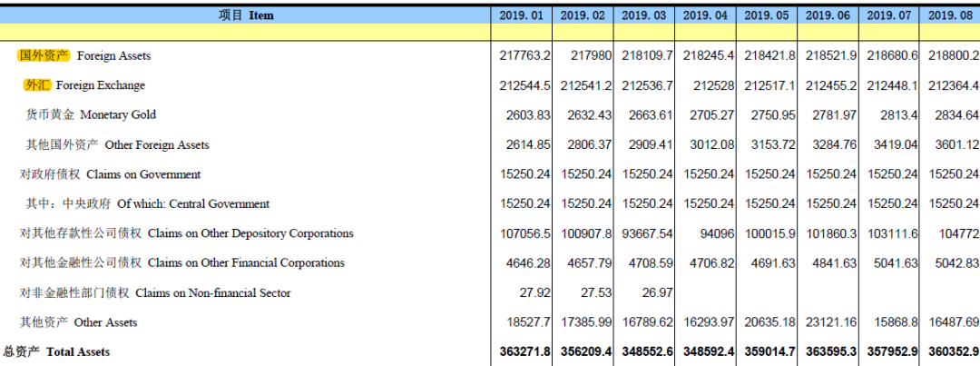Image resolution: width=980 pixels, height=366 pixels.
Task: Select Non-financial Sector value 27.53
Action: 596,292
